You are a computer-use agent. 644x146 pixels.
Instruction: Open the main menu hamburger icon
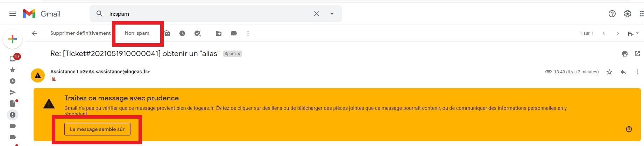click(x=13, y=14)
